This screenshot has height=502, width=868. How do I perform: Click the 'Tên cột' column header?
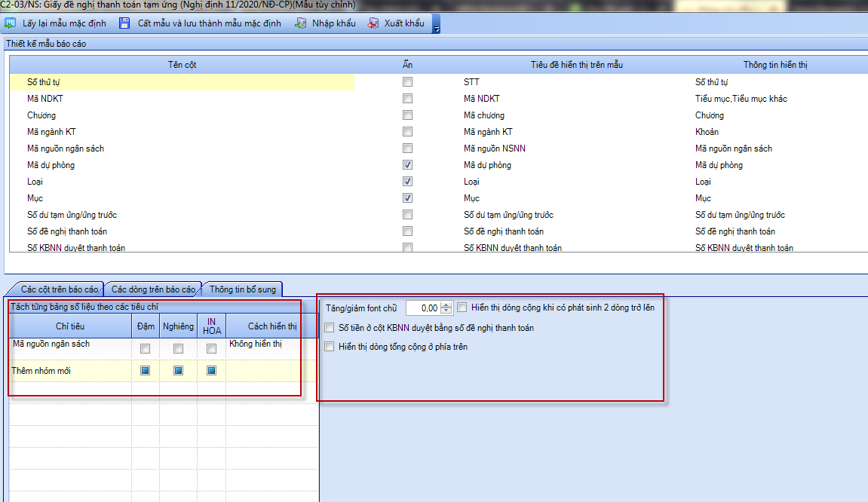182,65
